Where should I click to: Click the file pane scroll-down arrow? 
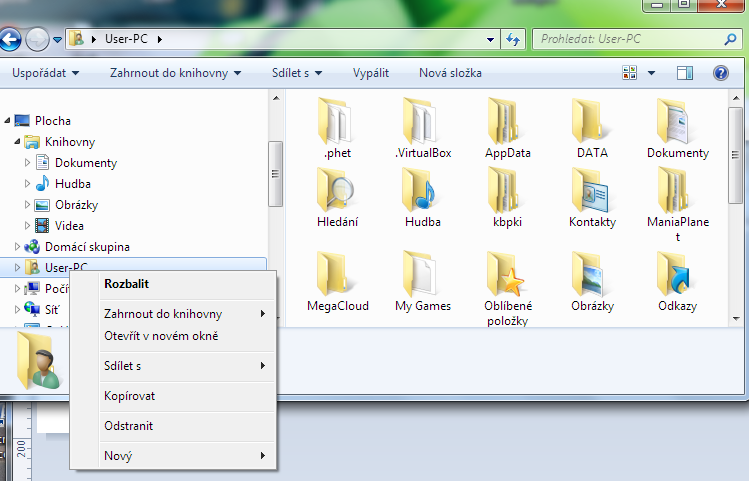point(736,319)
